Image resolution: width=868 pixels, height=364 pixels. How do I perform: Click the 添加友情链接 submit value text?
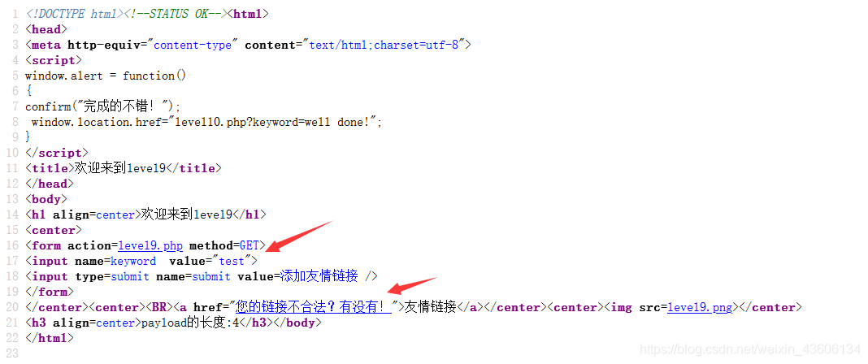pos(319,276)
